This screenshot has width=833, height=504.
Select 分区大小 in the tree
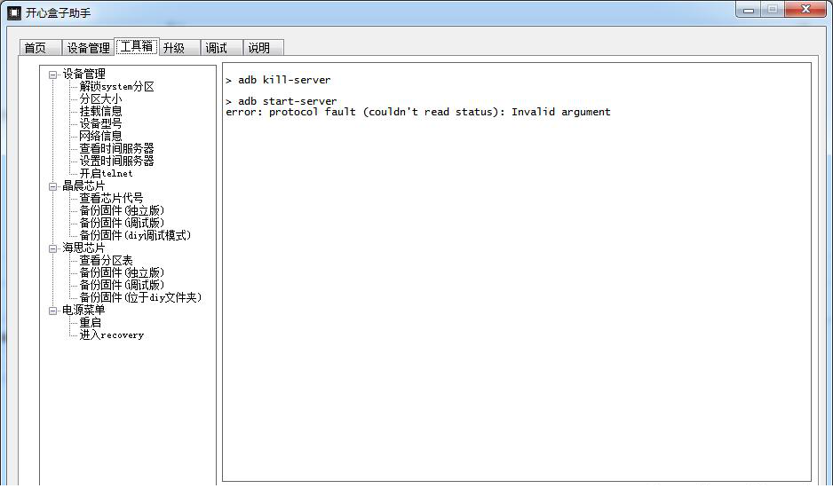pos(100,98)
